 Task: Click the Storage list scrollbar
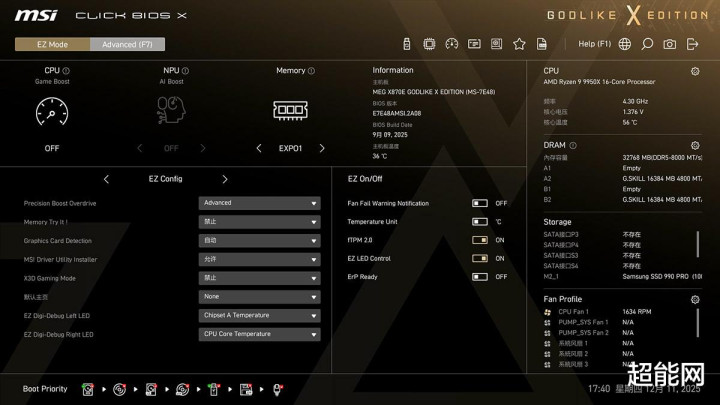[698, 244]
